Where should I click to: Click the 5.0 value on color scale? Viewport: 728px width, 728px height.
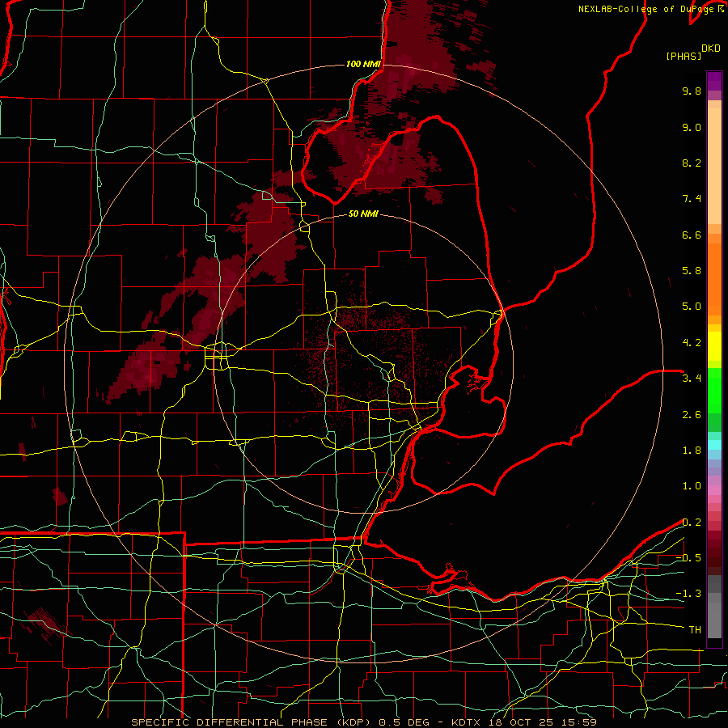click(692, 307)
